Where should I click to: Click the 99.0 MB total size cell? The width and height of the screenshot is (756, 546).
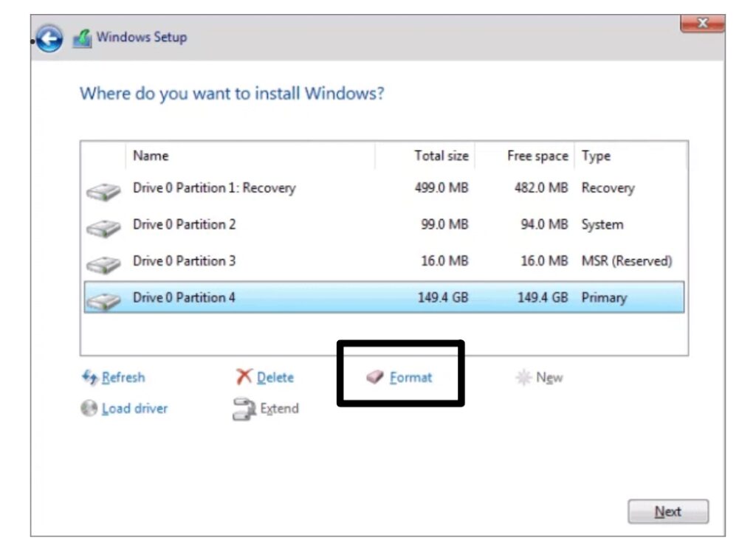coord(444,224)
